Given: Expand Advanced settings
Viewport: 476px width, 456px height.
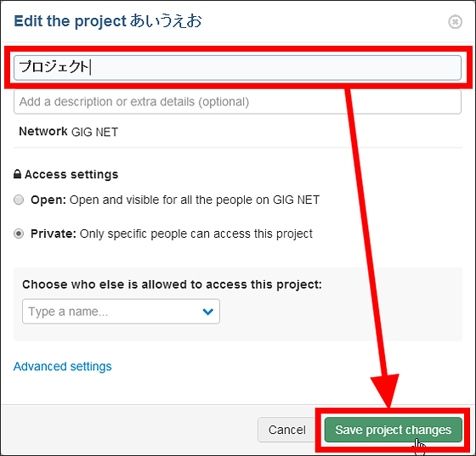Looking at the screenshot, I should (x=63, y=367).
